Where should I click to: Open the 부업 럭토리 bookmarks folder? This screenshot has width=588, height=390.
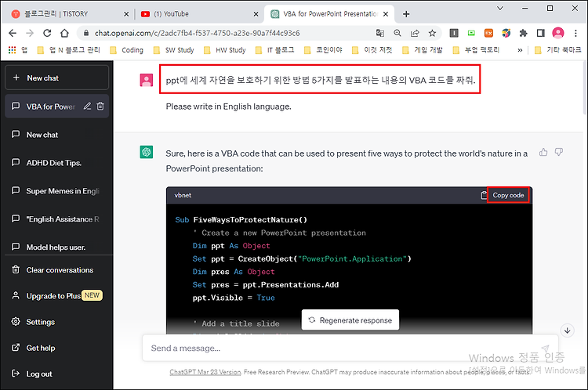pyautogui.click(x=476, y=50)
